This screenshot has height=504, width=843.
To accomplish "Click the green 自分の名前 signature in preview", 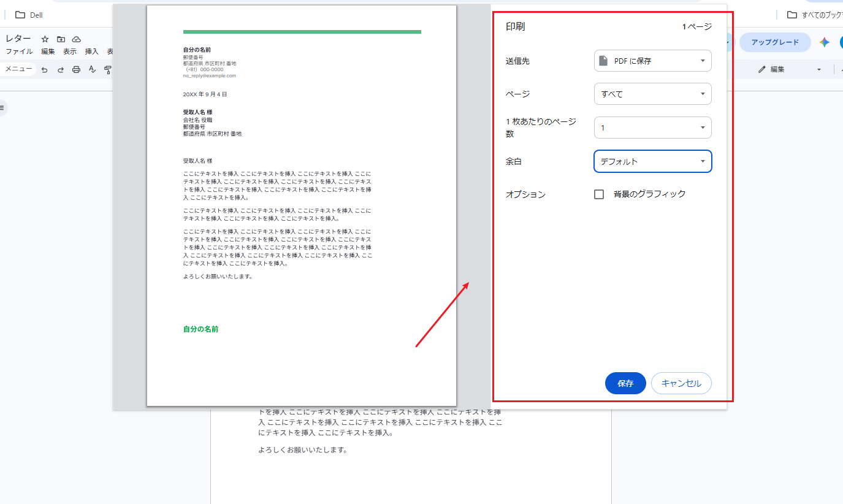I will coord(200,329).
